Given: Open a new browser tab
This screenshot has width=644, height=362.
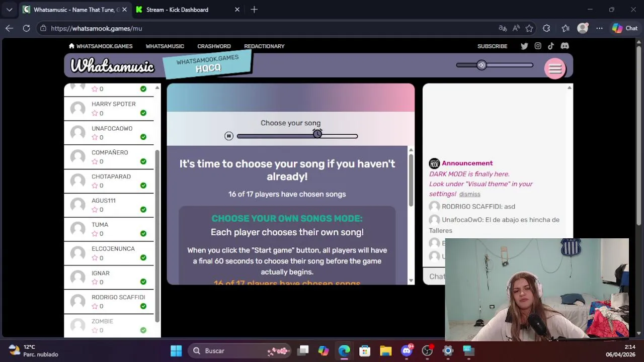Looking at the screenshot, I should click(x=254, y=10).
